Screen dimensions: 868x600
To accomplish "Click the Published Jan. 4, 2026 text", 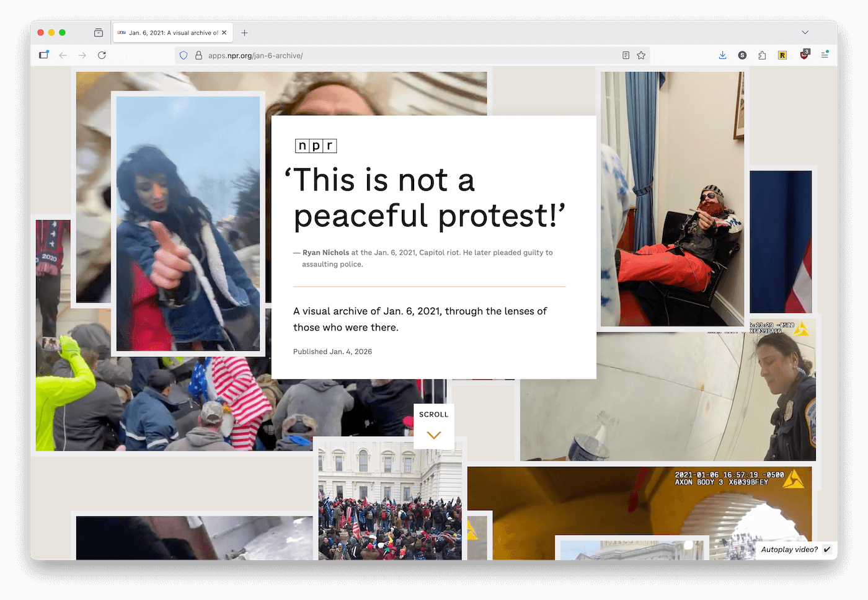I will click(x=333, y=351).
